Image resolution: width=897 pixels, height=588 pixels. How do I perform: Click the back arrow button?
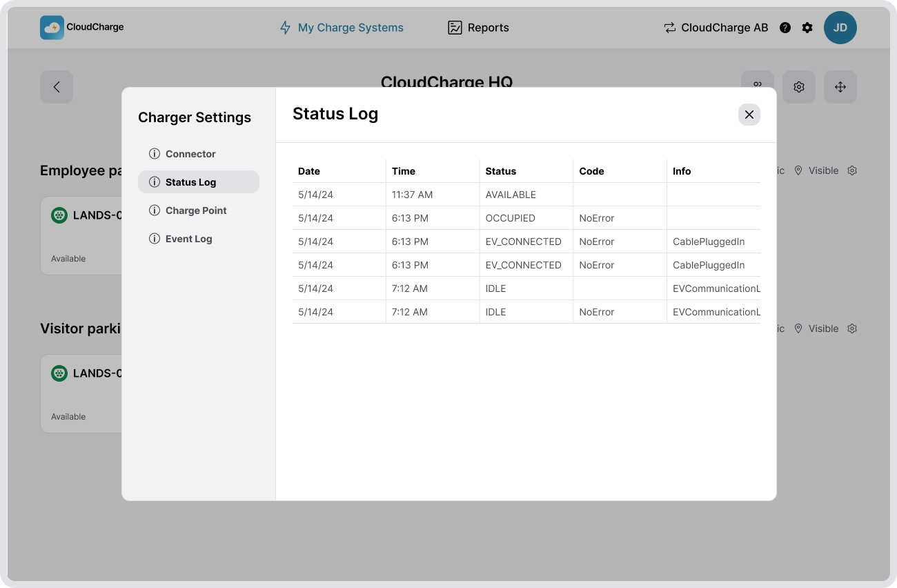click(x=57, y=87)
